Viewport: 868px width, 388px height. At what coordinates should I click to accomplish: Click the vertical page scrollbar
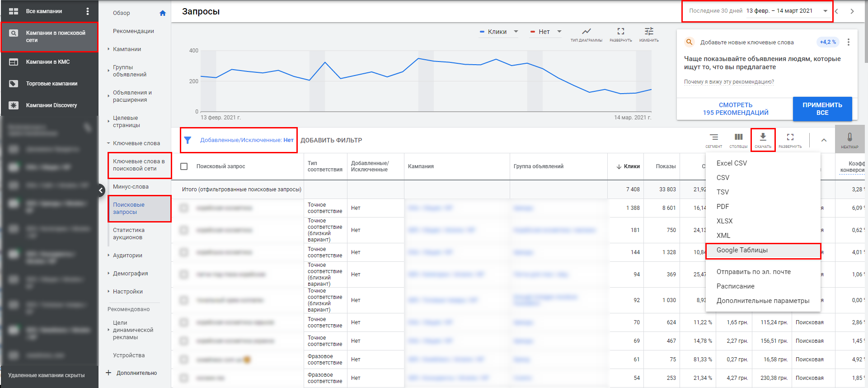pos(866,32)
